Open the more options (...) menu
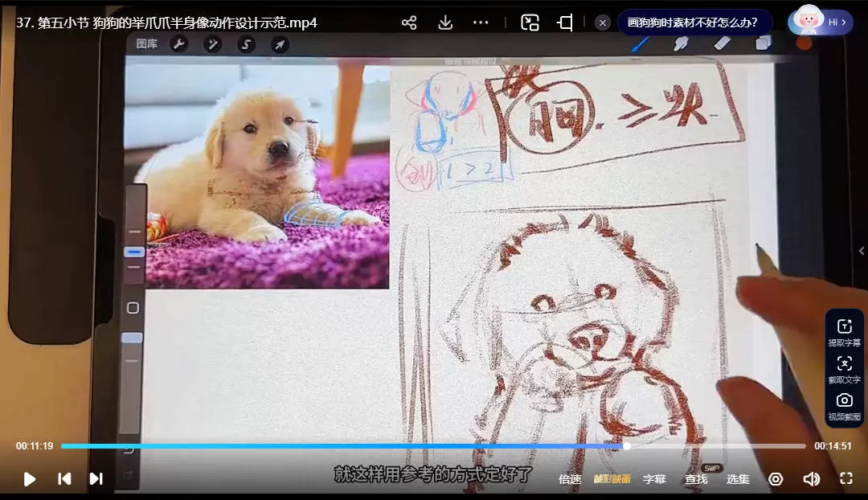The height and width of the screenshot is (500, 868). tap(481, 23)
